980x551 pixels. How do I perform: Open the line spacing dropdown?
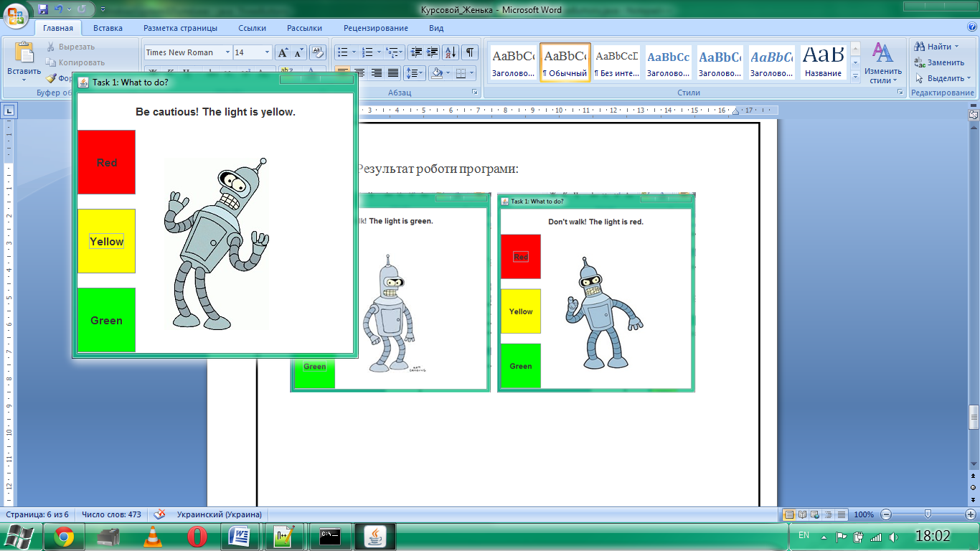[415, 73]
